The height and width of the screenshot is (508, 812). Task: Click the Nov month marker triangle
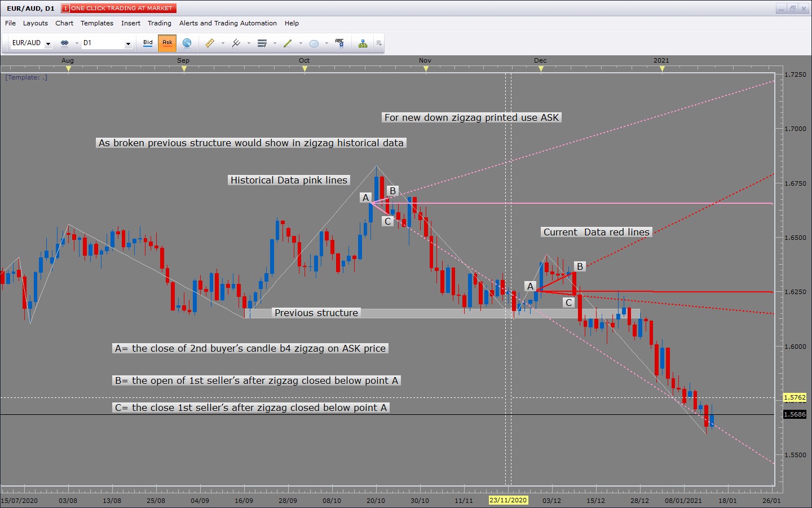(x=426, y=69)
